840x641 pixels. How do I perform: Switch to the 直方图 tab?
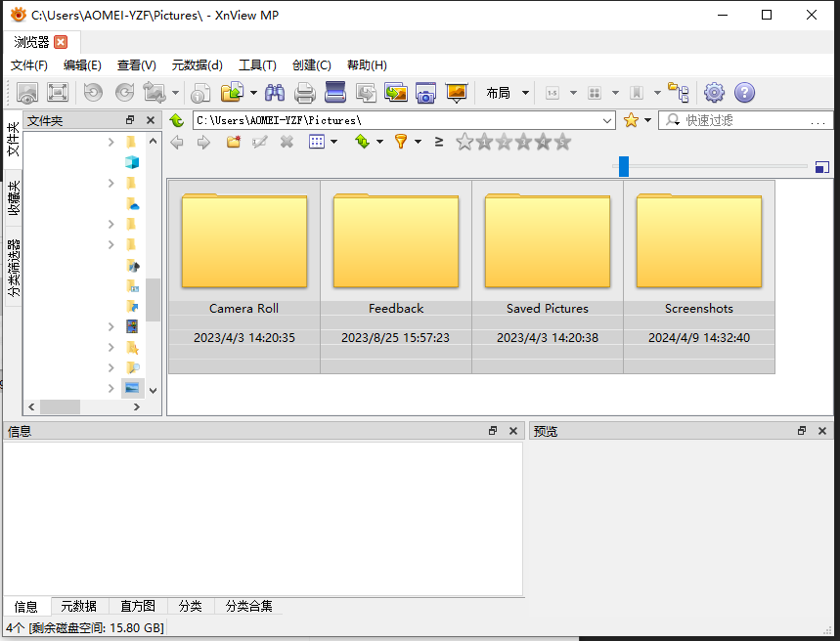pyautogui.click(x=137, y=606)
